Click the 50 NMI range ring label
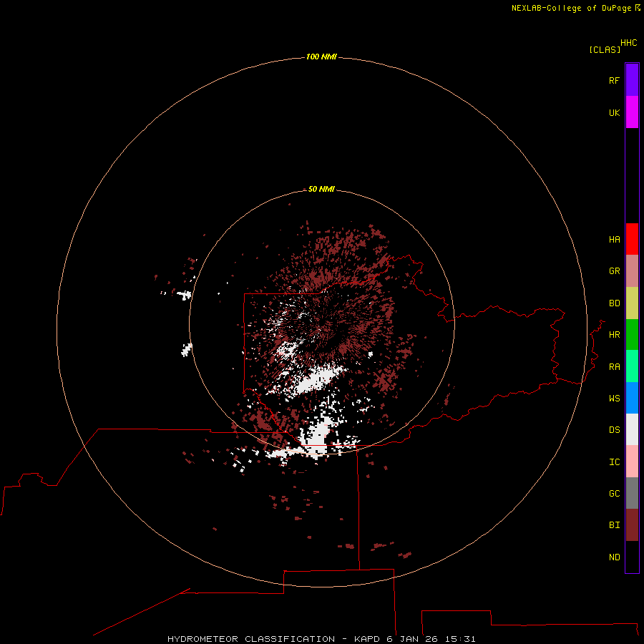644x644 pixels. [321, 189]
